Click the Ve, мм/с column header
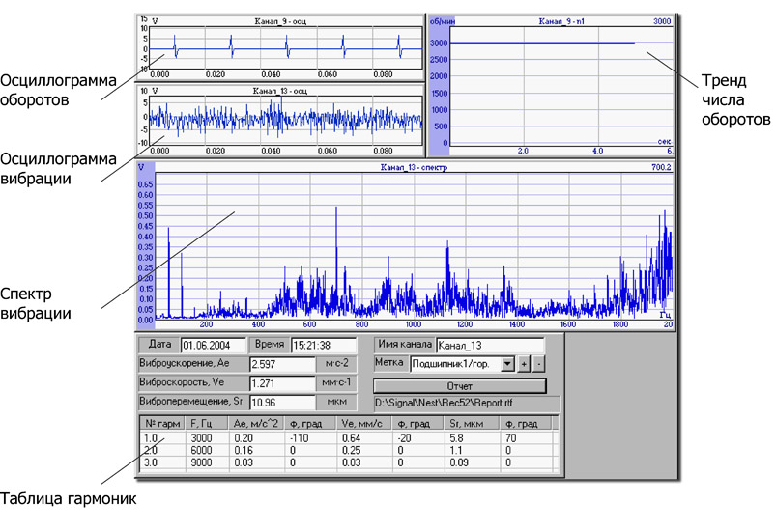This screenshot has width=776, height=532. pos(363,424)
